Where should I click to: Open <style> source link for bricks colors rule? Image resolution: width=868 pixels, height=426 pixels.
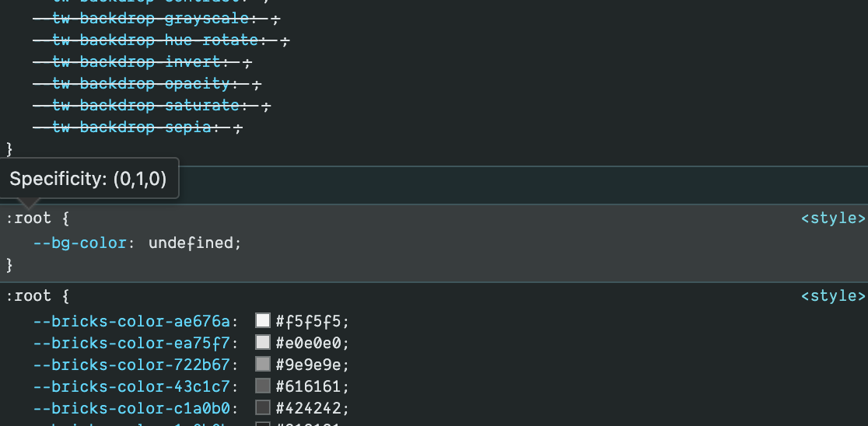tap(833, 296)
